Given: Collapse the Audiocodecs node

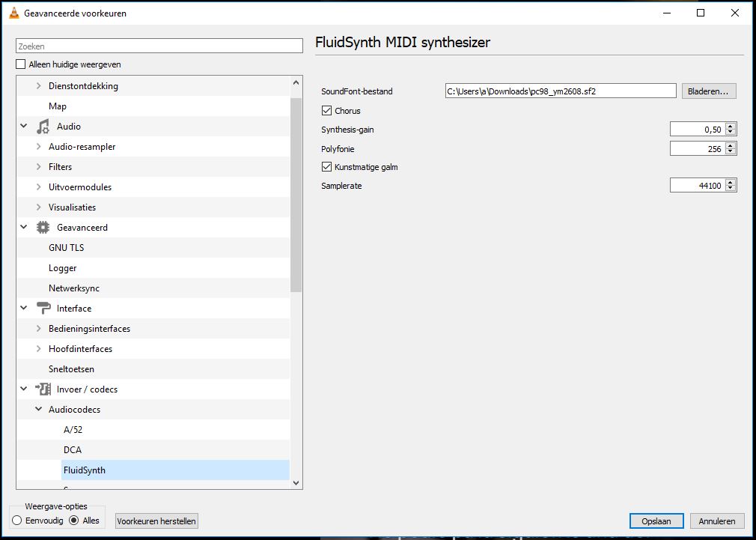Looking at the screenshot, I should tap(39, 409).
